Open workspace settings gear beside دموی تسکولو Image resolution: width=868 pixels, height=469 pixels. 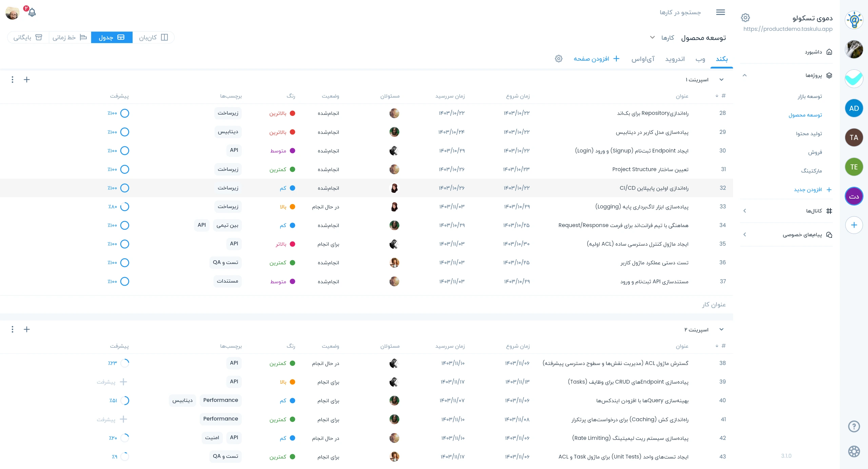745,18
